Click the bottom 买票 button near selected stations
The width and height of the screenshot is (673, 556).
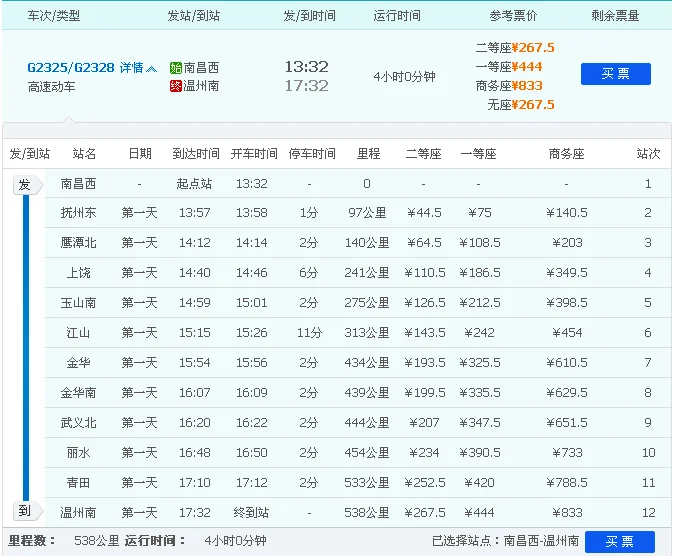tap(620, 541)
